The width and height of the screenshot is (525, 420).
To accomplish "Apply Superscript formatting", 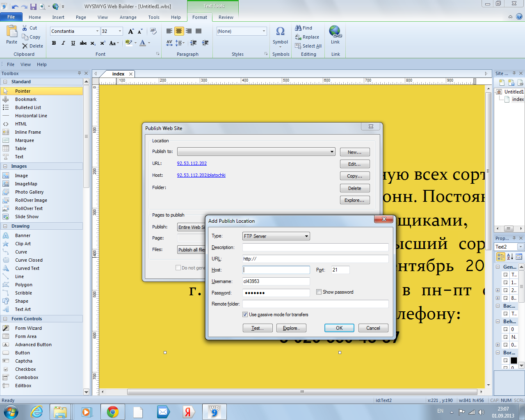I will pos(103,43).
